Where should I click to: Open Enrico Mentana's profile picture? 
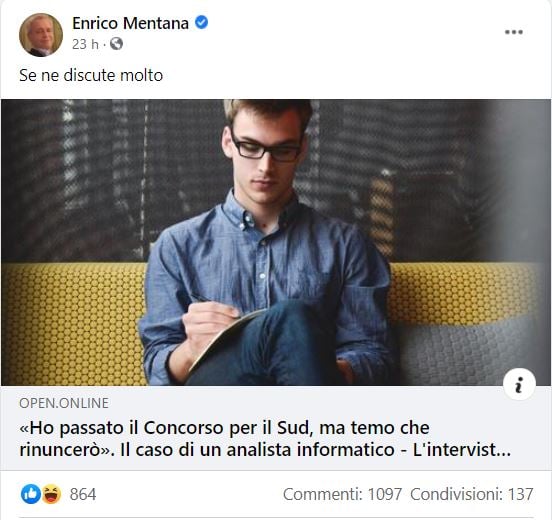pyautogui.click(x=41, y=35)
